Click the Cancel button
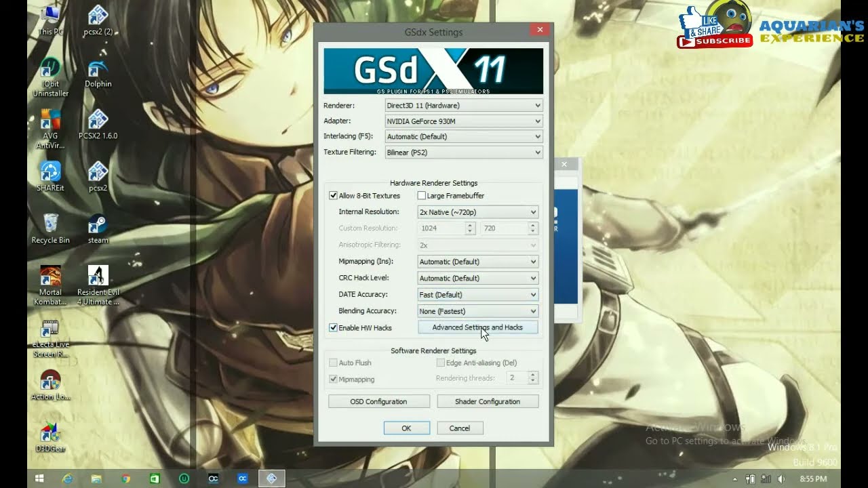Image resolution: width=868 pixels, height=488 pixels. click(x=460, y=428)
